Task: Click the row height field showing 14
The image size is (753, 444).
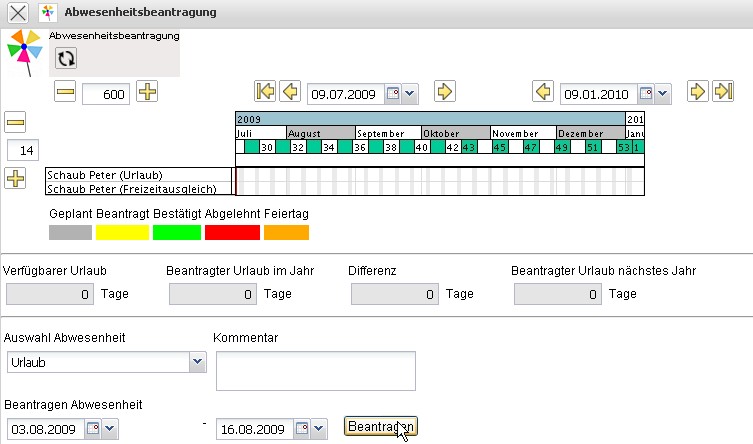Action: pyautogui.click(x=23, y=151)
